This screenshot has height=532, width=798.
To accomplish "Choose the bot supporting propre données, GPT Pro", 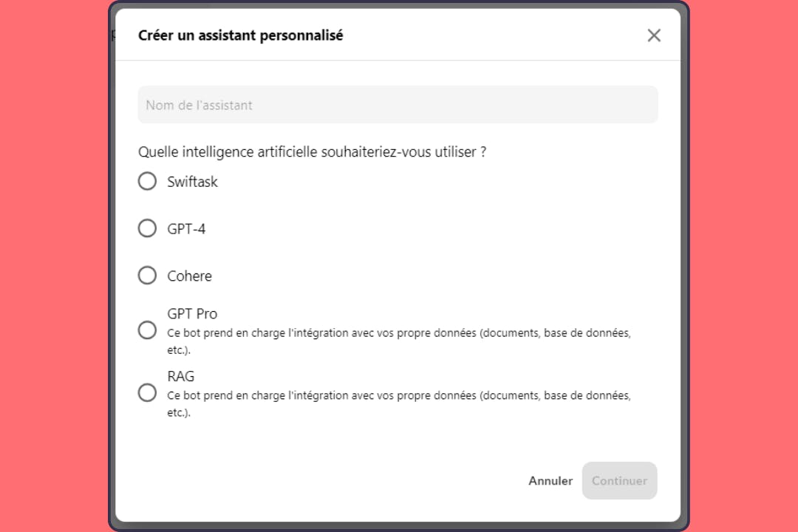I will [147, 330].
